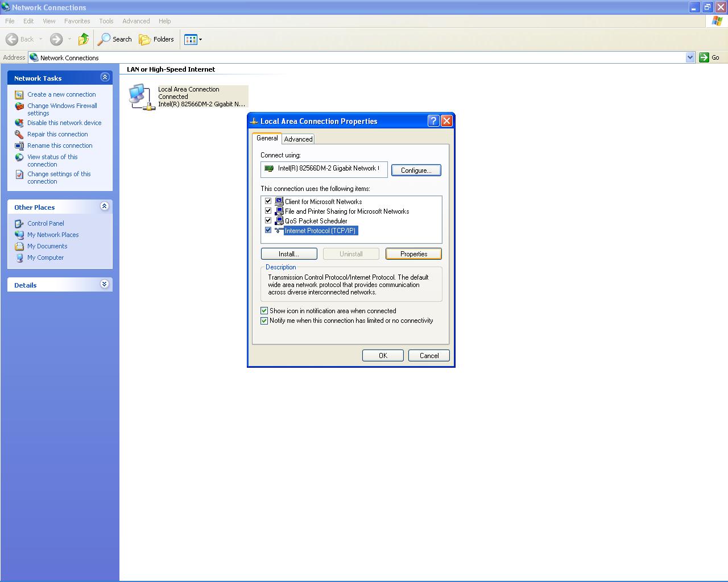Switch to the Advanced tab in dialog
Viewport: 728px width, 582px height.
click(x=298, y=139)
